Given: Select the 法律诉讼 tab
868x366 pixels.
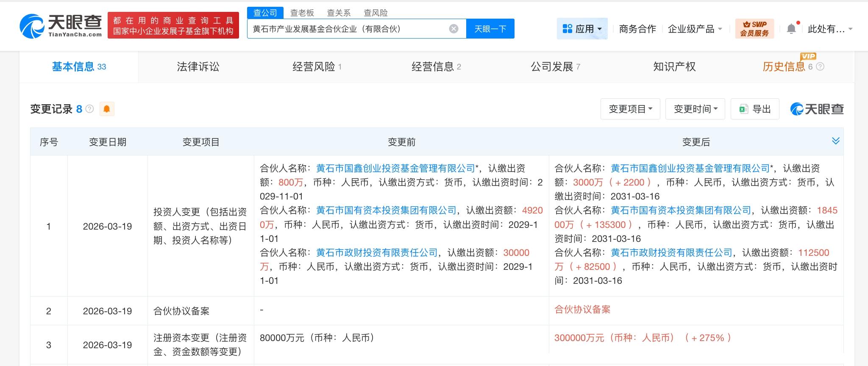Looking at the screenshot, I should pos(198,67).
